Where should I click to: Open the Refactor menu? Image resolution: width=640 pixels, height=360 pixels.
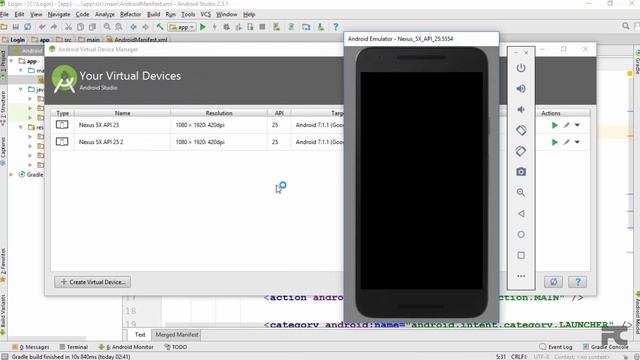point(130,14)
